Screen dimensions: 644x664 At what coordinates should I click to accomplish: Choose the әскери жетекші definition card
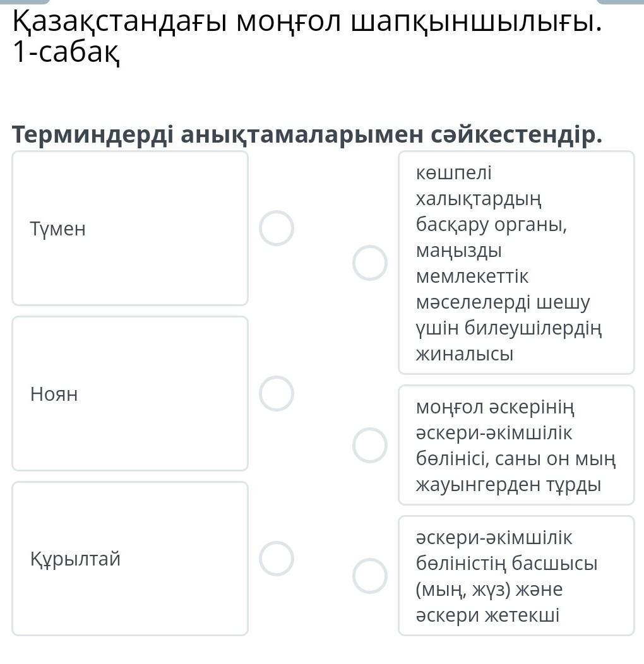pyautogui.click(x=516, y=576)
